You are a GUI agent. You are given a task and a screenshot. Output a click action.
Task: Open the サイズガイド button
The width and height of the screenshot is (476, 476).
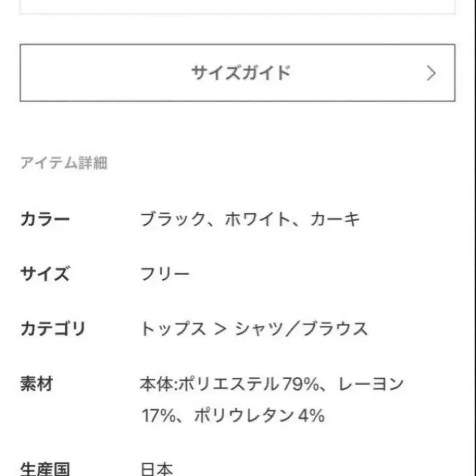(237, 72)
